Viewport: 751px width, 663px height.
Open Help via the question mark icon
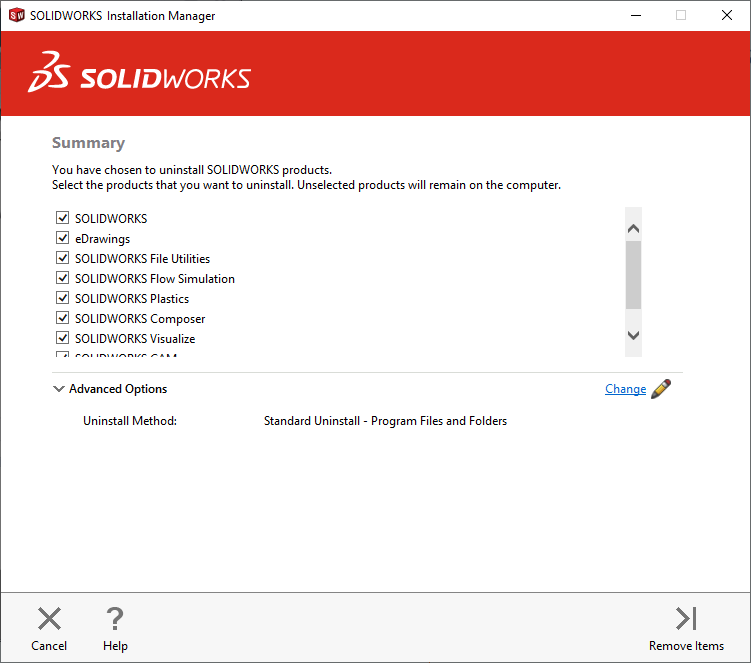coord(115,618)
